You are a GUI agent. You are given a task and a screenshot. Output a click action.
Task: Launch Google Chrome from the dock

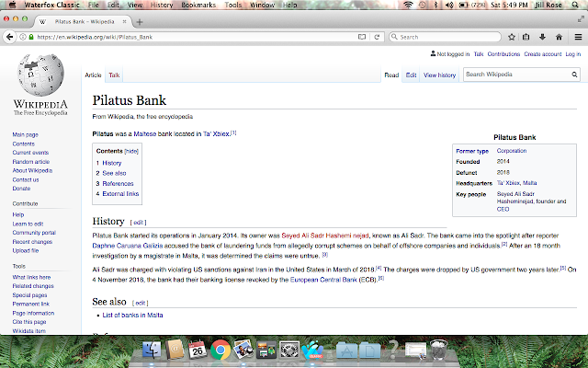(220, 350)
